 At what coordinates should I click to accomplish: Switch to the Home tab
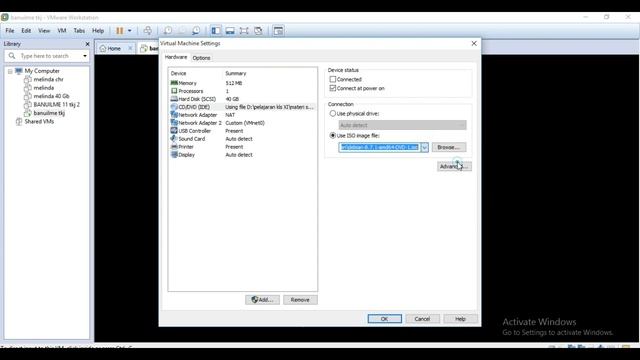click(x=114, y=48)
